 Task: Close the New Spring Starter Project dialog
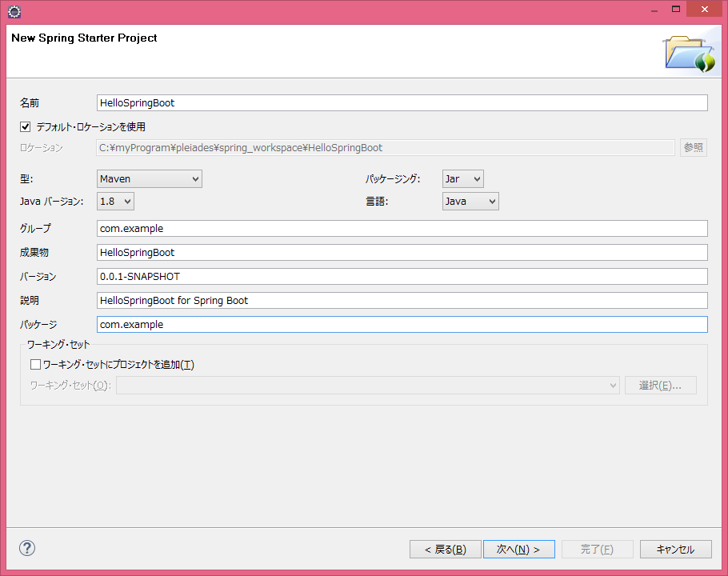click(704, 9)
